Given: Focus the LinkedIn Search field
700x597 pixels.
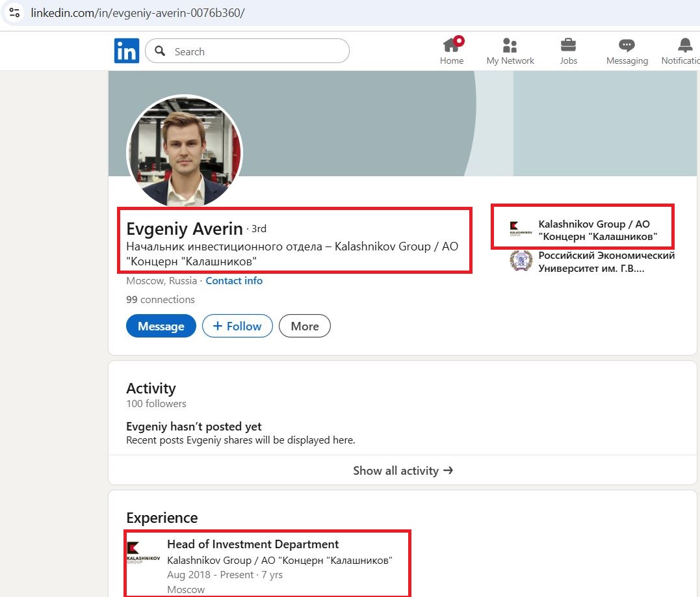Looking at the screenshot, I should [x=248, y=51].
